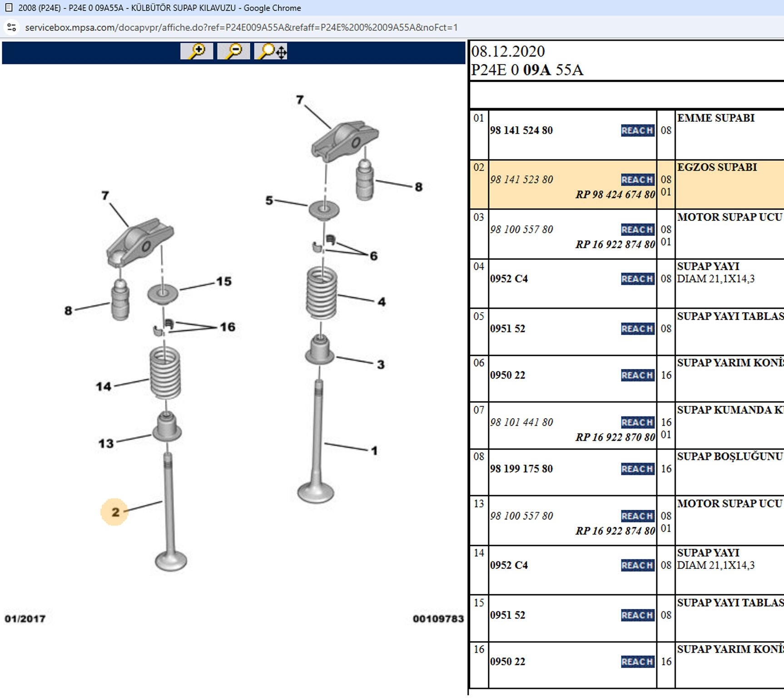
Task: Select highlighted callout 2 on the diagram
Action: (x=114, y=512)
